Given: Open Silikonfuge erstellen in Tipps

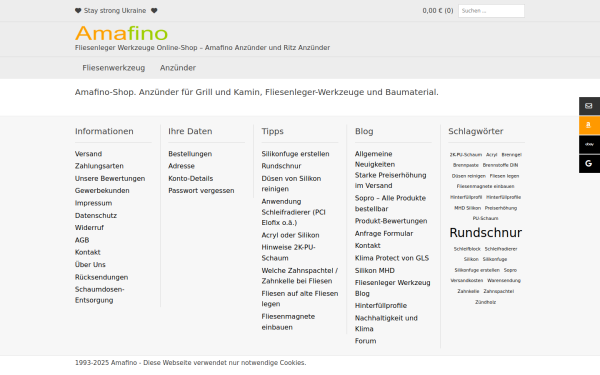Looking at the screenshot, I should (x=295, y=154).
